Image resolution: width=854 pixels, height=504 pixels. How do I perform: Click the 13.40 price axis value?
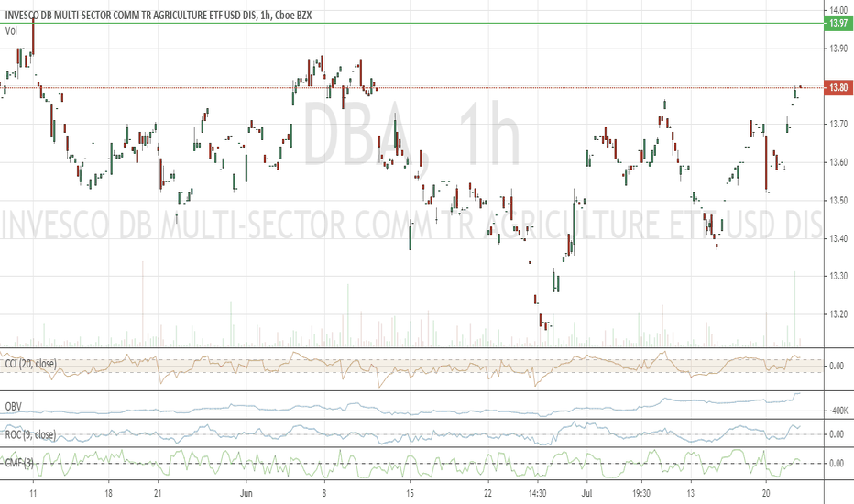click(x=838, y=238)
